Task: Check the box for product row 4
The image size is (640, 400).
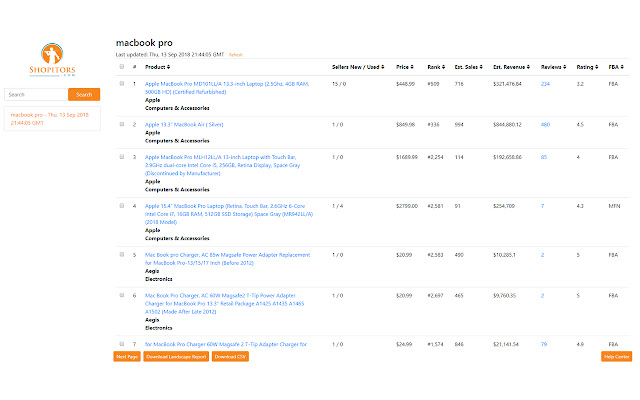Action: (122, 206)
